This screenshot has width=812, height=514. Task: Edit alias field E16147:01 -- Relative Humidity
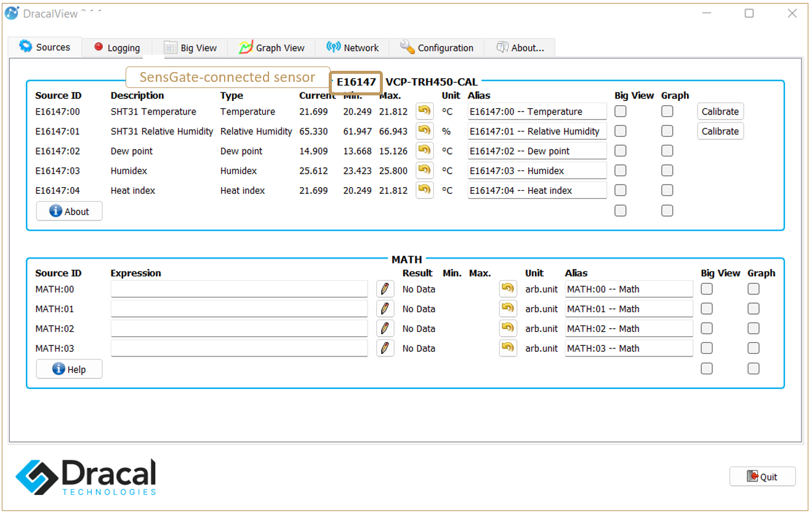click(x=537, y=131)
